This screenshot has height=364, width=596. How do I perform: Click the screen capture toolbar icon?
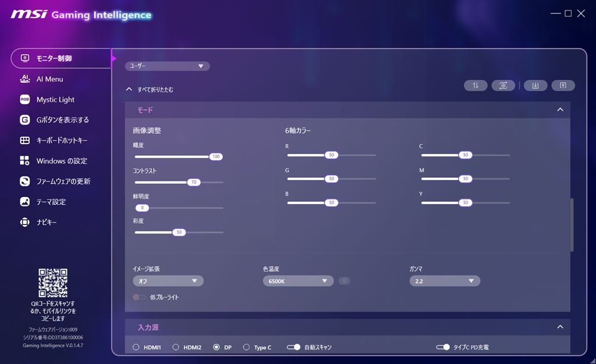click(503, 85)
